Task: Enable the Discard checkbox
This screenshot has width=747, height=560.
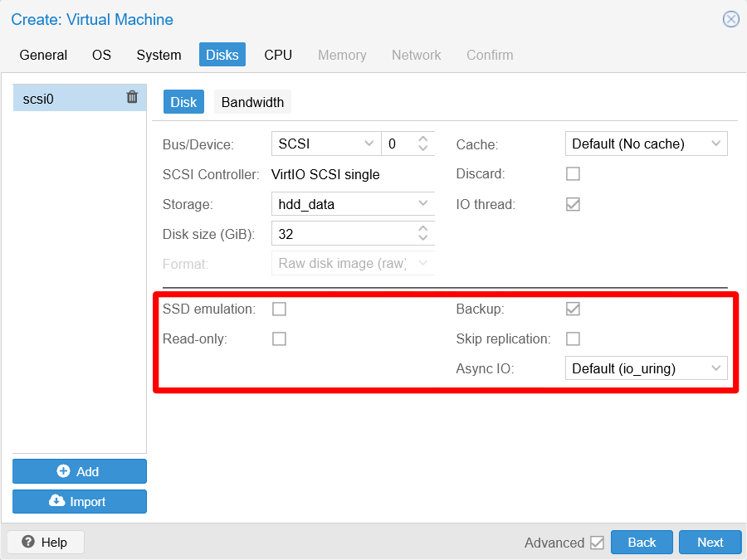Action: tap(573, 173)
